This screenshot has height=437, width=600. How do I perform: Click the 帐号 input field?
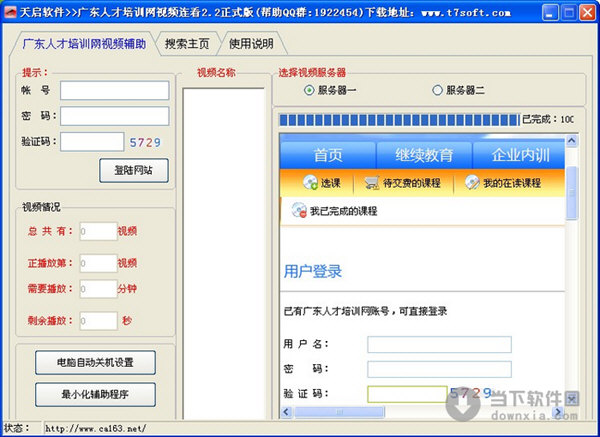[x=113, y=90]
